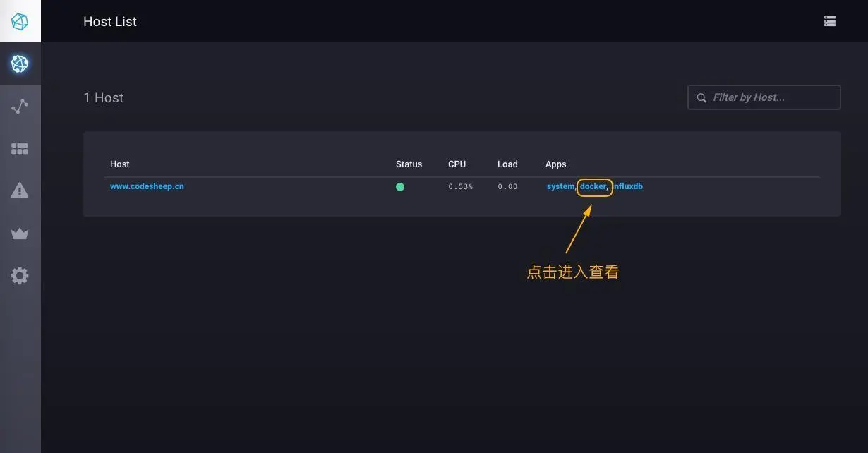This screenshot has height=453, width=868.
Task: Open the influxdb app link
Action: [627, 186]
